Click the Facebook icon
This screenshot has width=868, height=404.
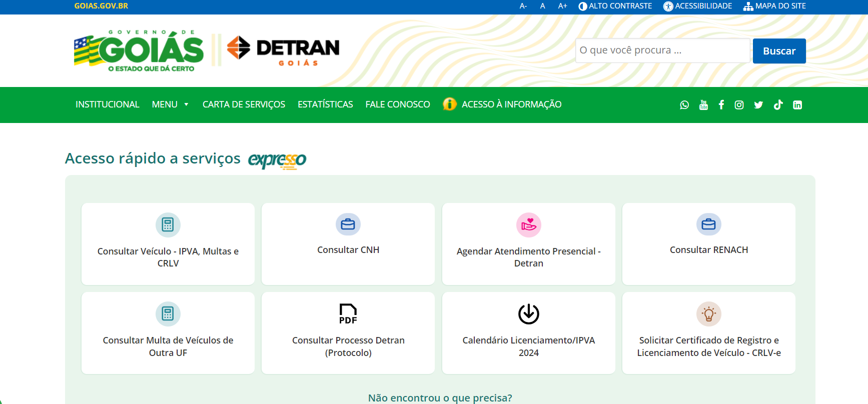click(x=721, y=105)
